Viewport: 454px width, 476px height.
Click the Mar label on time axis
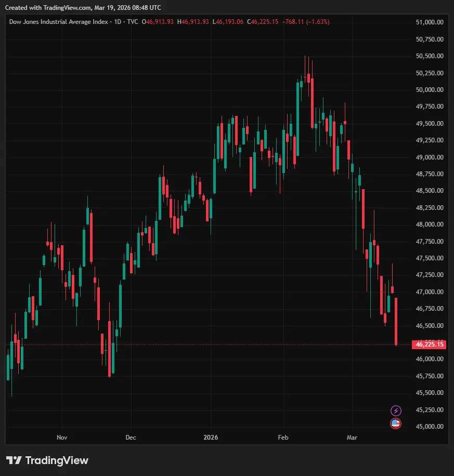pyautogui.click(x=352, y=438)
